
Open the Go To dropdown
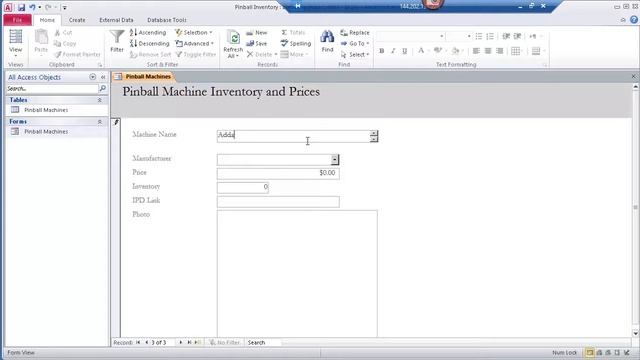(355, 43)
